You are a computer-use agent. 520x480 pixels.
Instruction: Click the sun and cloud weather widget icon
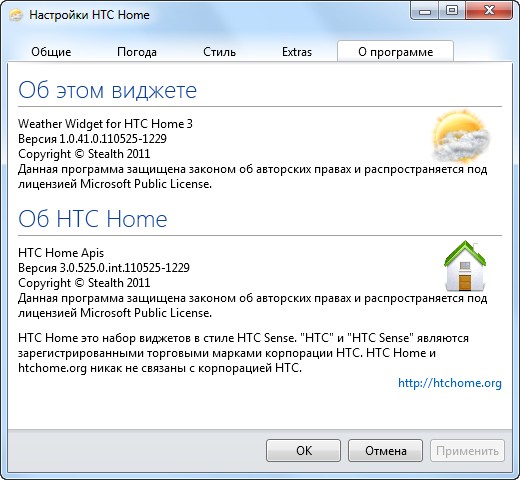coord(461,136)
